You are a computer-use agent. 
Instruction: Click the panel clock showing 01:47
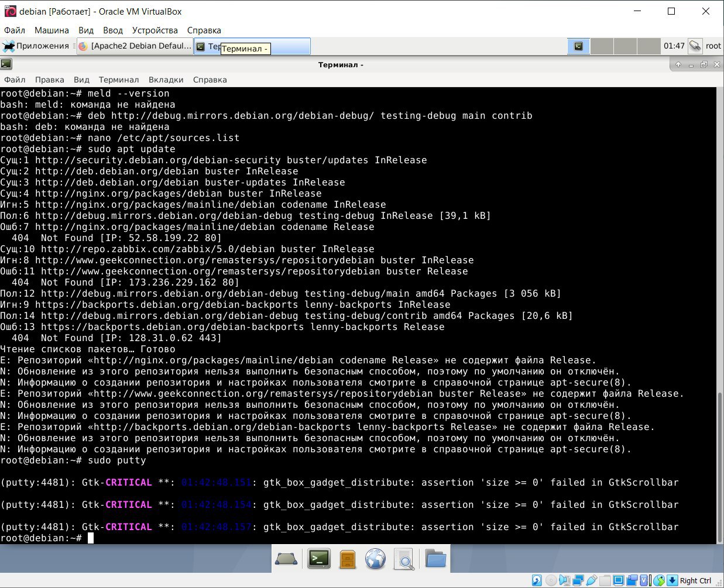pyautogui.click(x=674, y=46)
